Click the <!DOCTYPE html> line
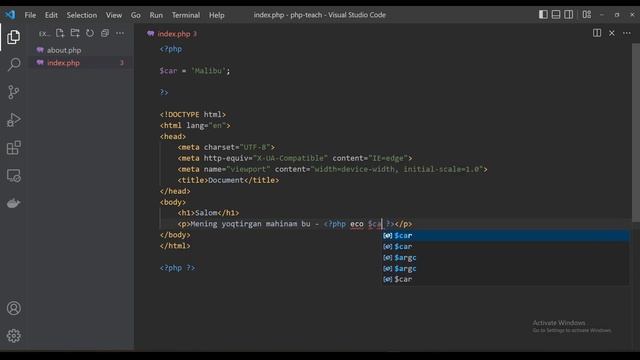The width and height of the screenshot is (640, 360). pos(193,114)
